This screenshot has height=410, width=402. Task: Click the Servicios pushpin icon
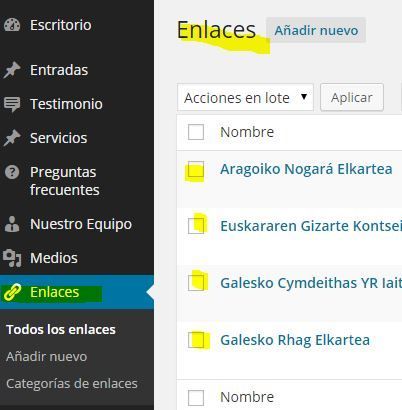pos(12,138)
